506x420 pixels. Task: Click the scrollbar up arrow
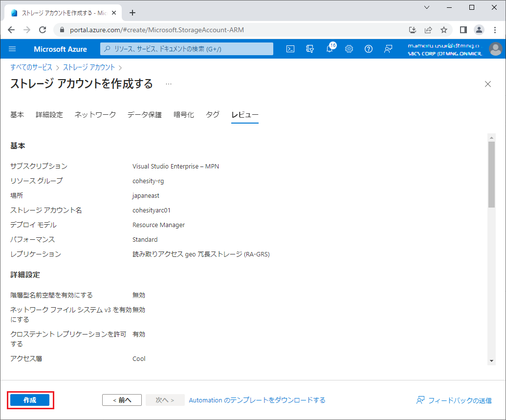[491, 138]
